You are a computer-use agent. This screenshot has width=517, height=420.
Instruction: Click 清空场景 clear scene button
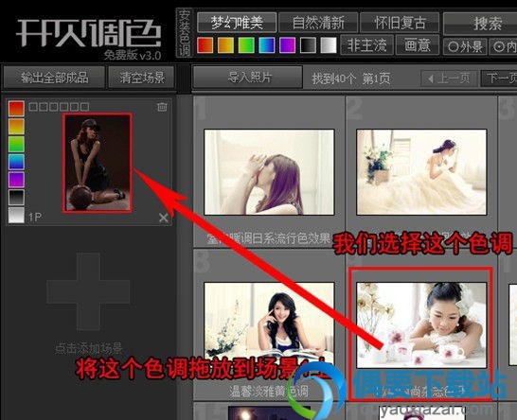tap(141, 78)
